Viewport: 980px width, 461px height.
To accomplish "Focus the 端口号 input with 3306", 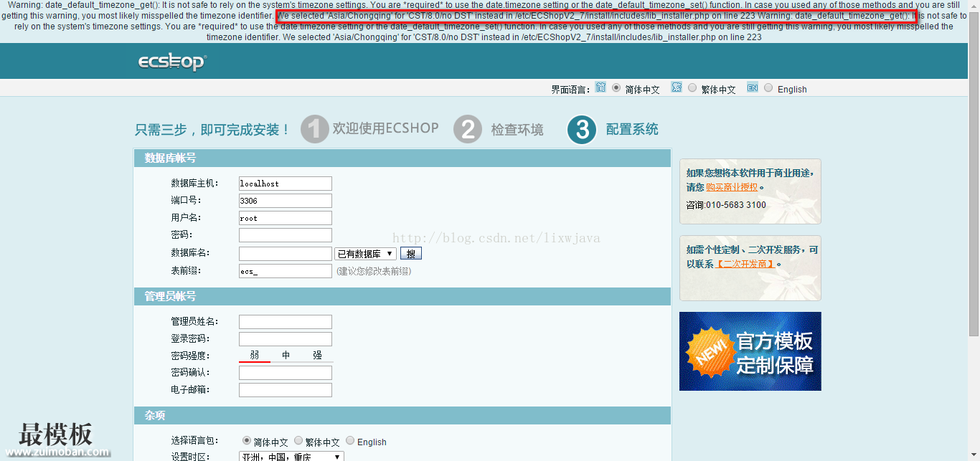I will (x=286, y=201).
